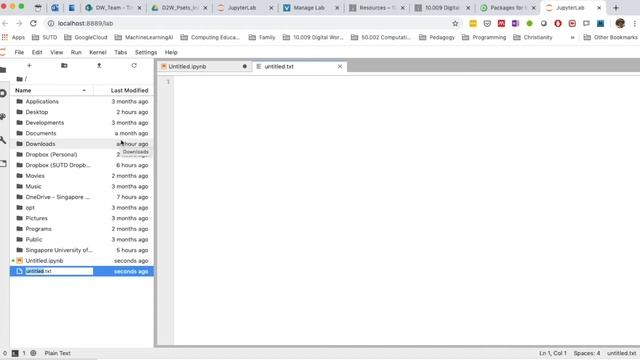Click the kernel status icon in status bar
640x360 pixels.
[33, 353]
